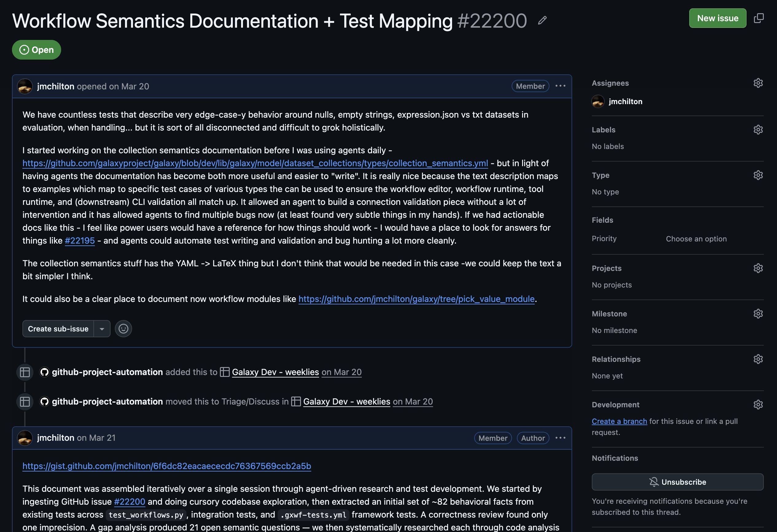777x532 pixels.
Task: Open issue #22195 link
Action: pyautogui.click(x=80, y=241)
